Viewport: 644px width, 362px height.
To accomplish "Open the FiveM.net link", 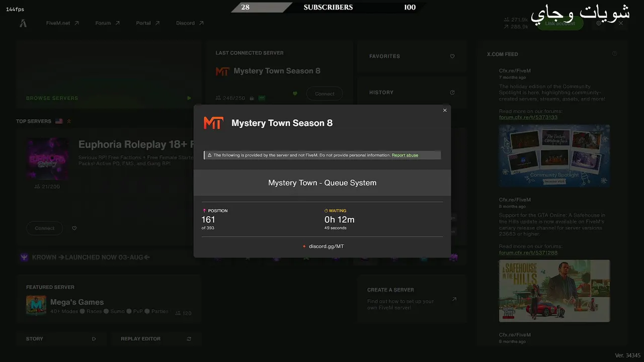I will pyautogui.click(x=62, y=23).
